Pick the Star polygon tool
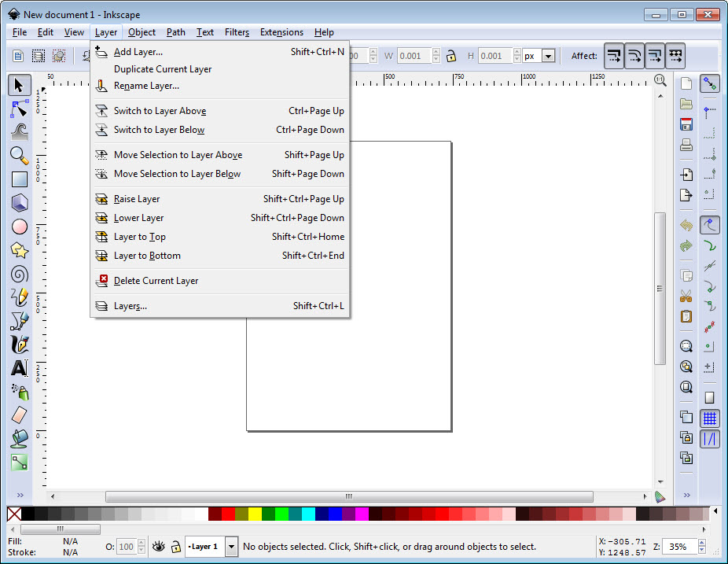The image size is (728, 564). click(19, 250)
